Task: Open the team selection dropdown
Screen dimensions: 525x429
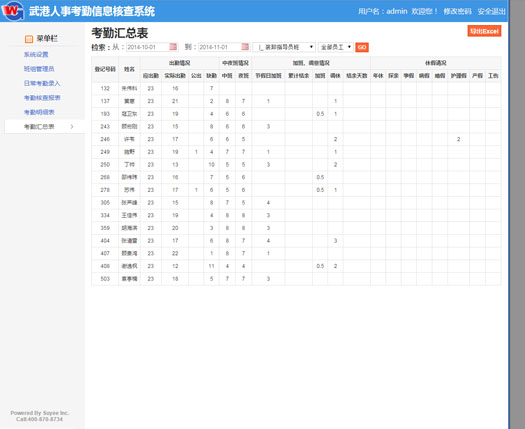Action: (x=284, y=47)
